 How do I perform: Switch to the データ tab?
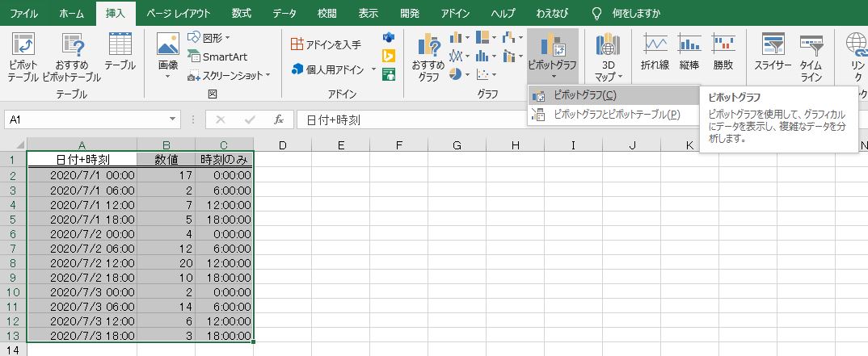pos(284,13)
